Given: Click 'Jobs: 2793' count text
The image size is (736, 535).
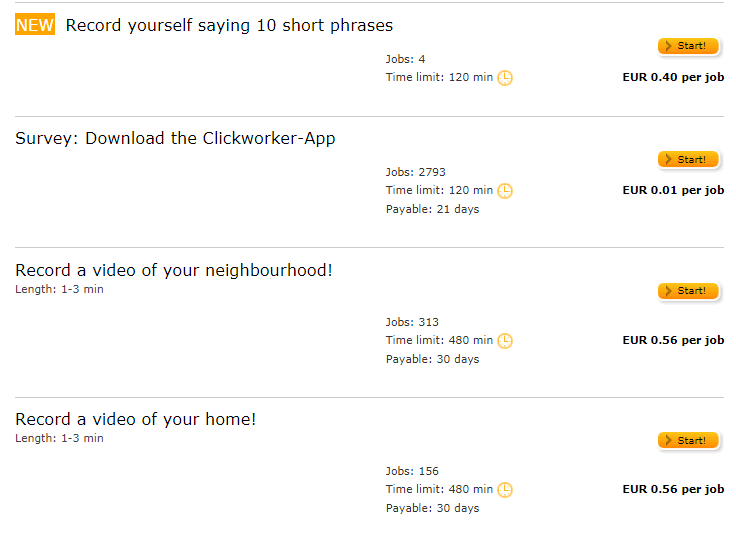Looking at the screenshot, I should (415, 172).
